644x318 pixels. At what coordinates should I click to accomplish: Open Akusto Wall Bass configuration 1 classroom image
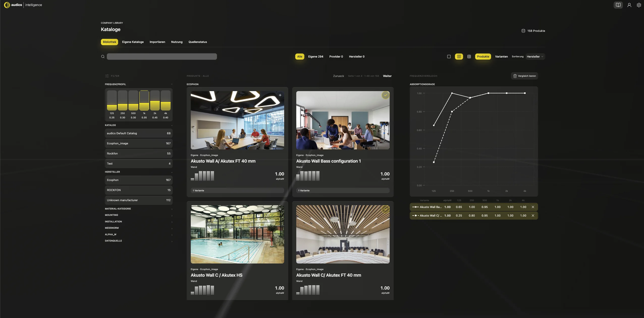(343, 120)
